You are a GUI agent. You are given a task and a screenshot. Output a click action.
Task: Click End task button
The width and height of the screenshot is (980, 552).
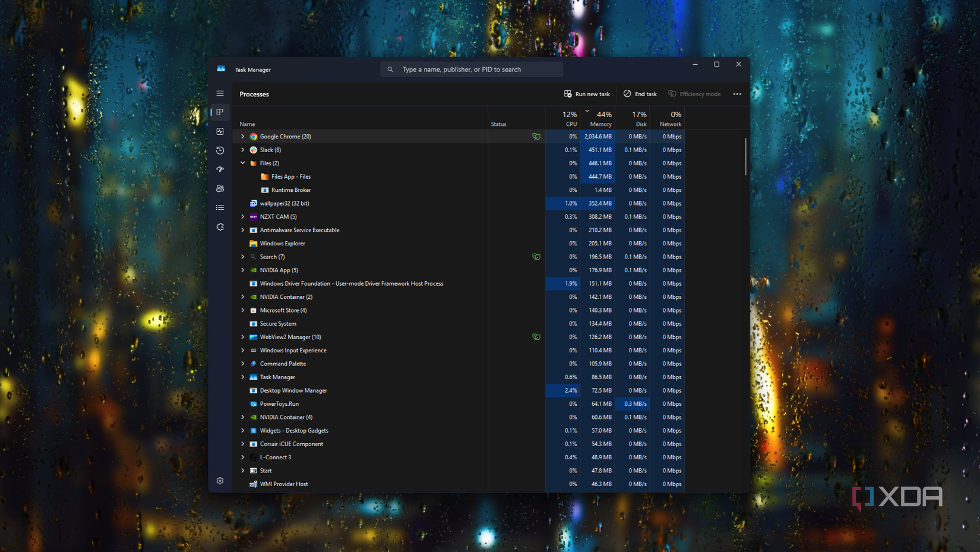pos(640,94)
